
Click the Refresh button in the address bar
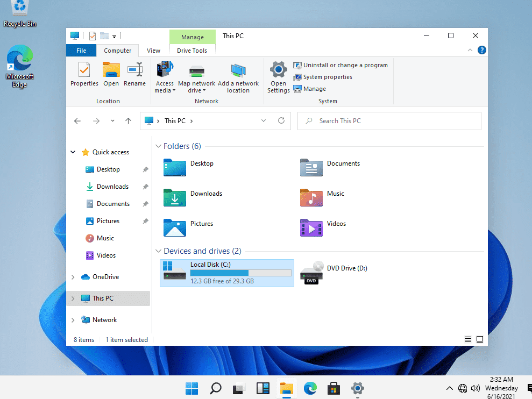tap(281, 121)
